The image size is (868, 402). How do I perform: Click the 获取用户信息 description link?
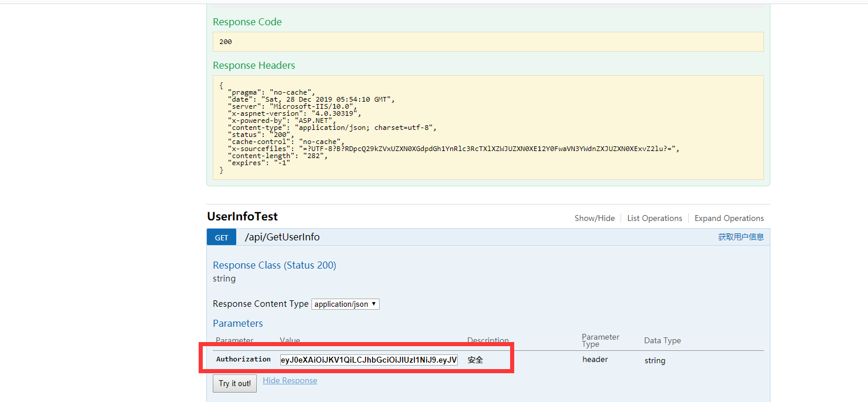point(741,237)
